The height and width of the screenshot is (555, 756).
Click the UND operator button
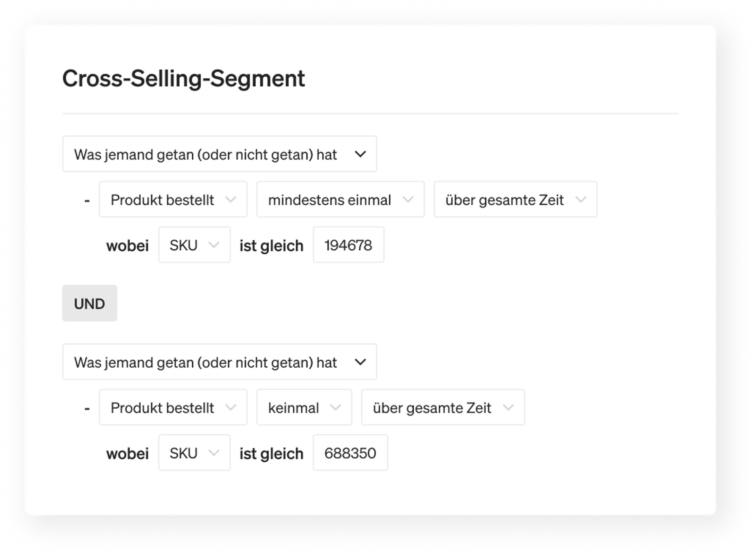pyautogui.click(x=90, y=303)
